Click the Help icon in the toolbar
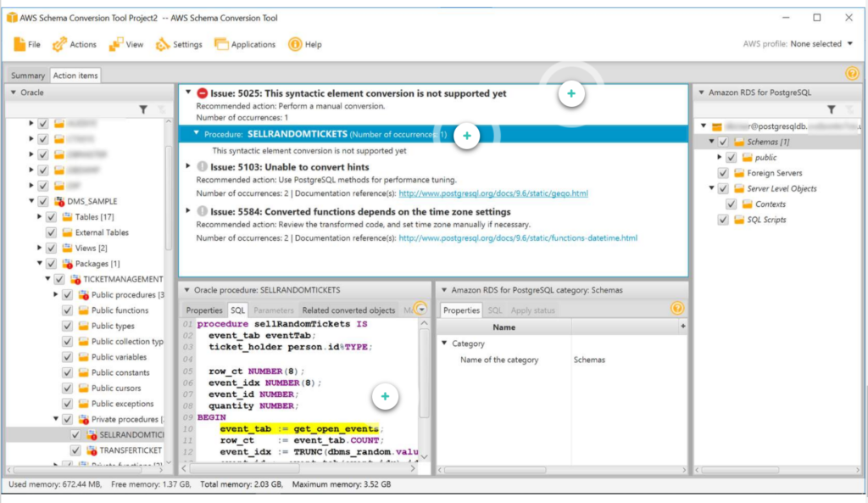The image size is (868, 503). (x=295, y=44)
